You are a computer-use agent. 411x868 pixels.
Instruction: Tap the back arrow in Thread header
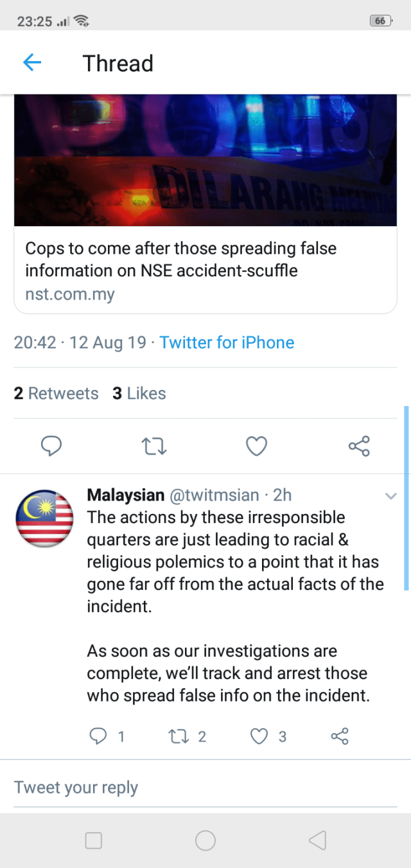click(x=32, y=63)
